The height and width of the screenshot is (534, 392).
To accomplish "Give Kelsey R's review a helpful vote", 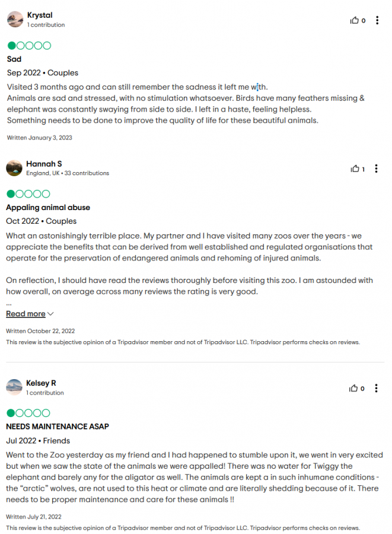I will 355,388.
